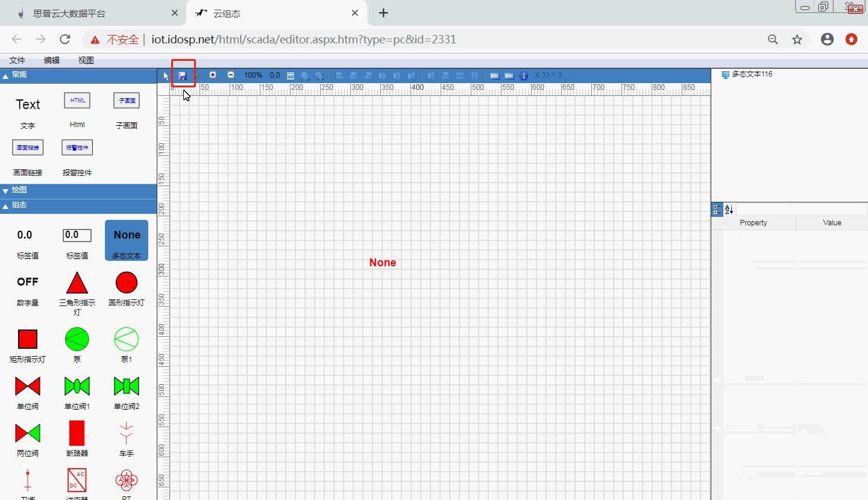Select 多态文本116 in the object tree
Image resolution: width=868 pixels, height=500 pixels.
[751, 74]
